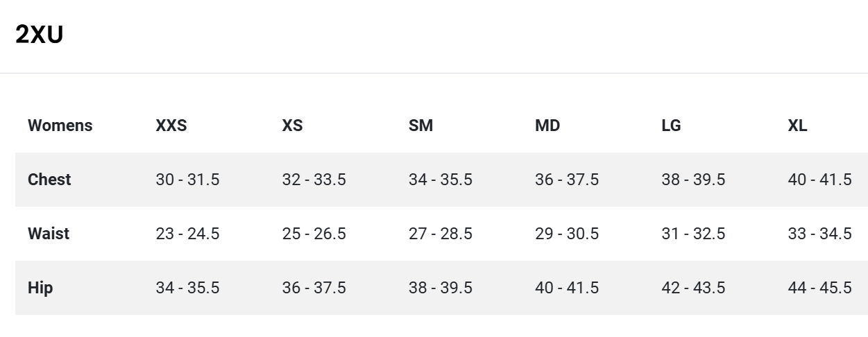Click hip value 40 - 41.5
Viewport: 868px width, 337px height.
pyautogui.click(x=567, y=288)
